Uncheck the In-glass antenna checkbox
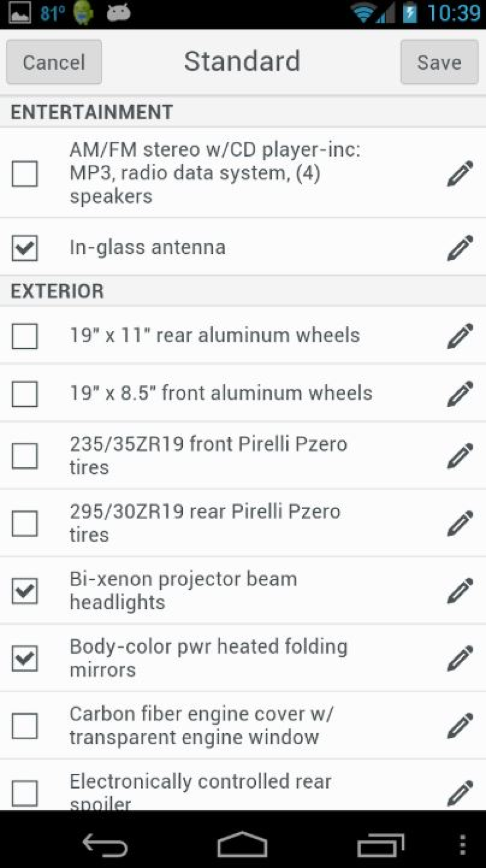Image resolution: width=486 pixels, height=868 pixels. pos(25,248)
